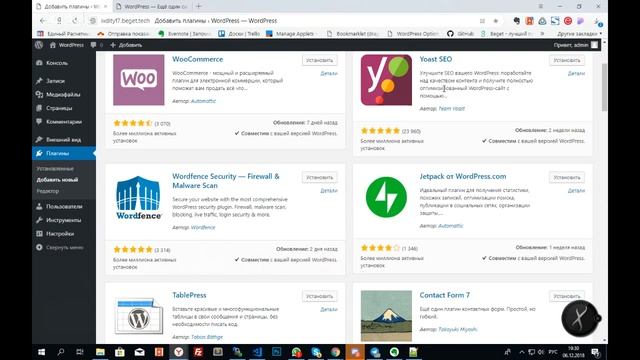Open the plugin Редактор submenu
The height and width of the screenshot is (360, 640).
click(48, 191)
